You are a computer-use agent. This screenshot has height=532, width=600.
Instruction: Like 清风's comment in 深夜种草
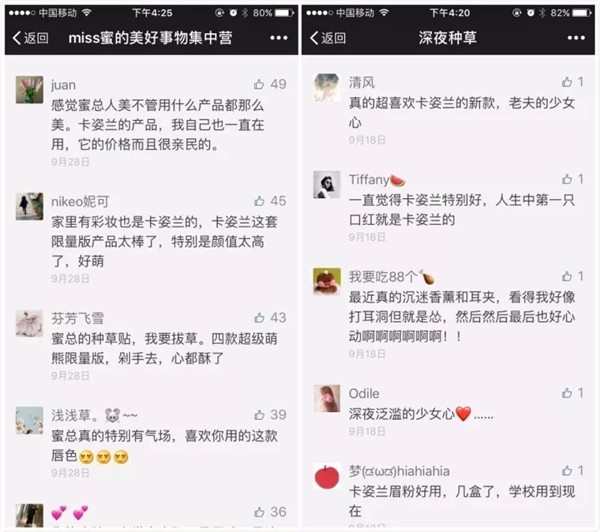[567, 82]
